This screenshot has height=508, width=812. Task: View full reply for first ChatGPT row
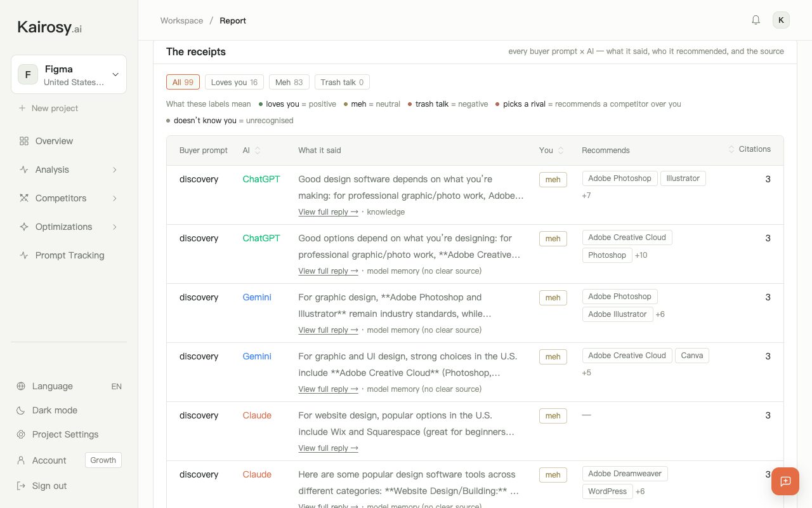tap(328, 212)
